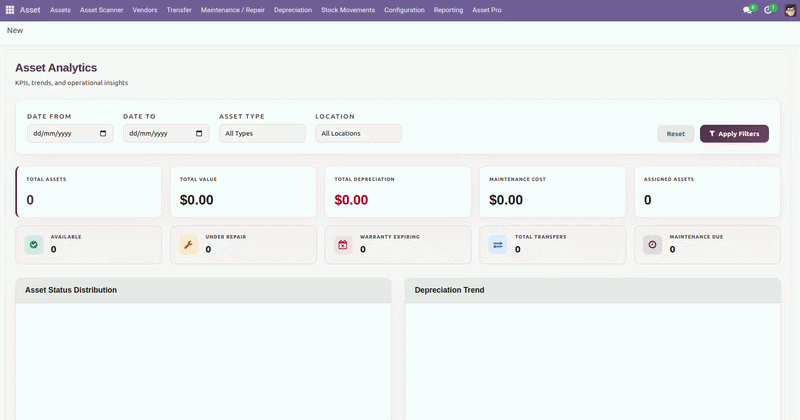Click the Warranty Expiring calendar icon
Image resolution: width=800 pixels, height=420 pixels.
(343, 245)
